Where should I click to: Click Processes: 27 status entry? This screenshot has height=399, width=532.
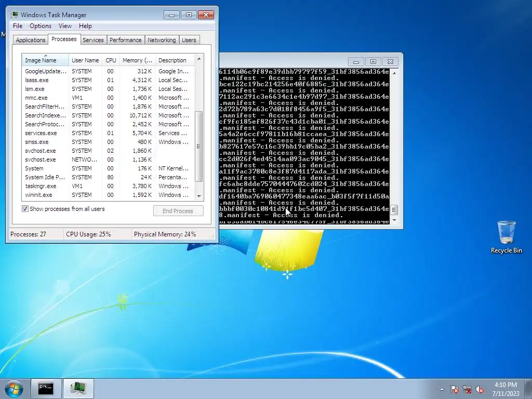tap(28, 234)
